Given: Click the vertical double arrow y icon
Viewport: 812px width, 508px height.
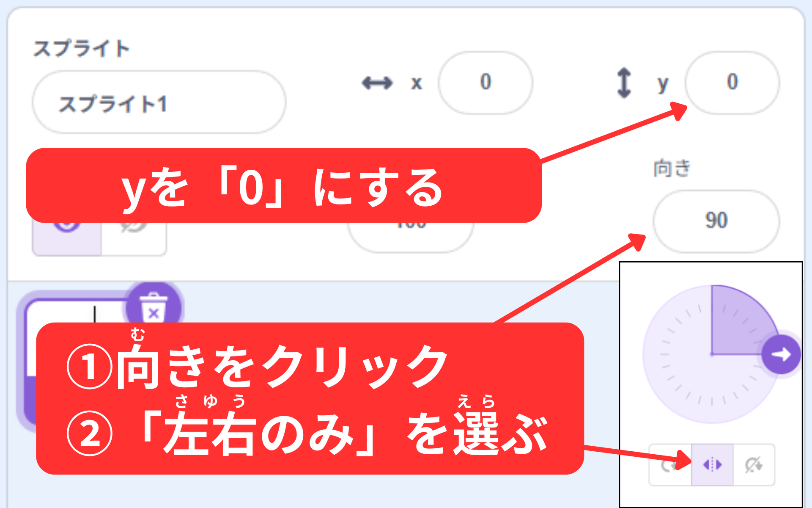Looking at the screenshot, I should point(624,83).
